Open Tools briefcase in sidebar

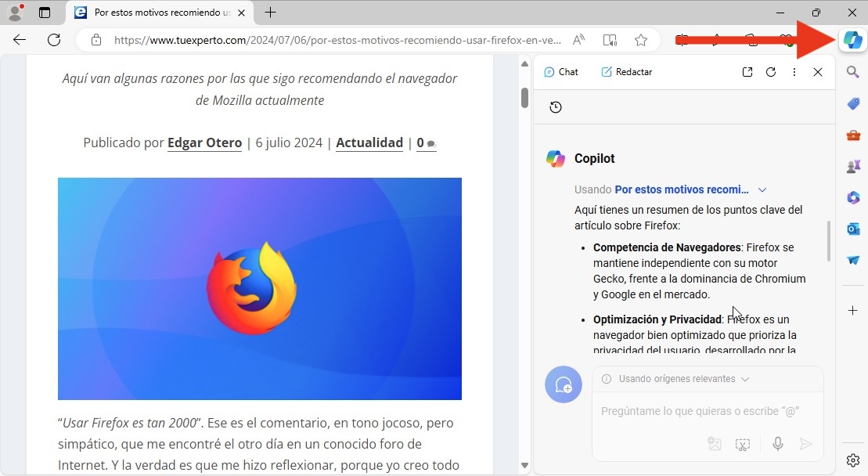click(853, 135)
